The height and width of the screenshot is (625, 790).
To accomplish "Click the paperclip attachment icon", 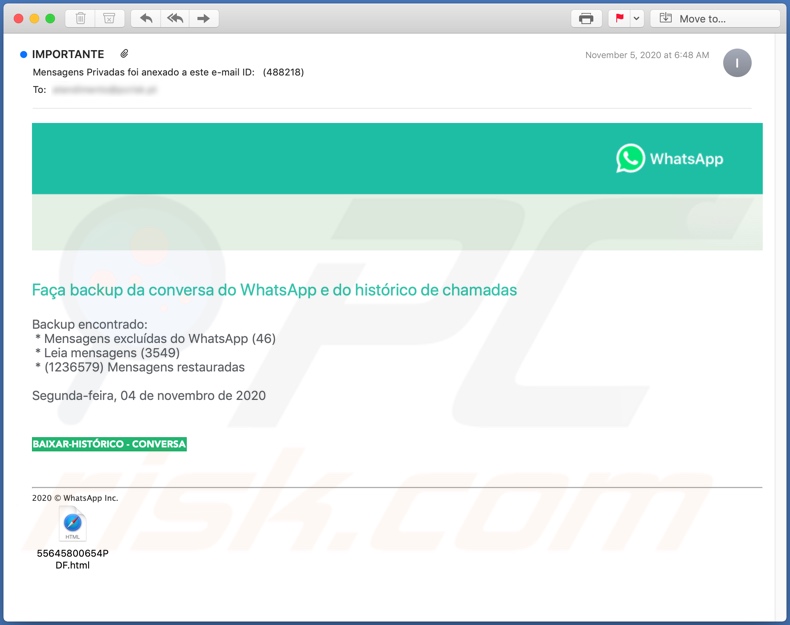I will click(x=124, y=53).
